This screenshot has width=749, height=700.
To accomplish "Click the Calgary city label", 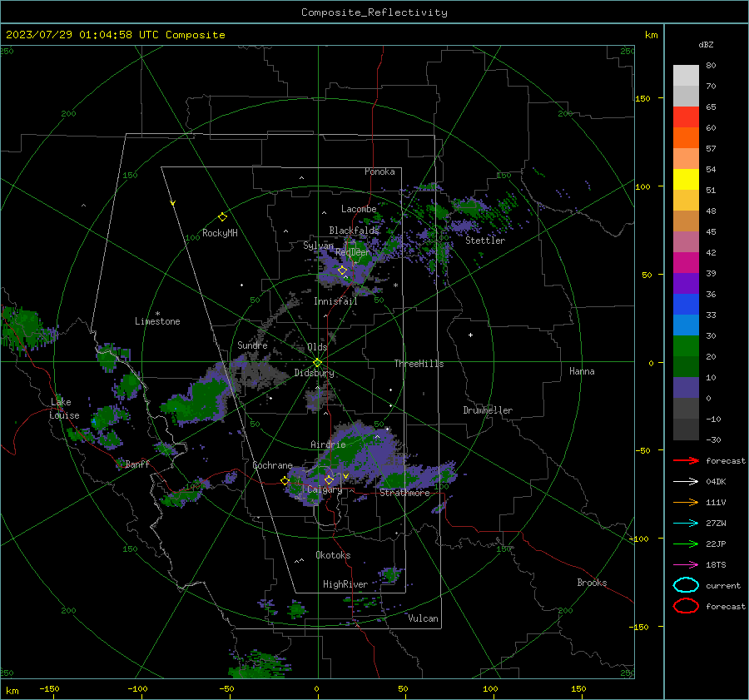I will click(x=325, y=489).
